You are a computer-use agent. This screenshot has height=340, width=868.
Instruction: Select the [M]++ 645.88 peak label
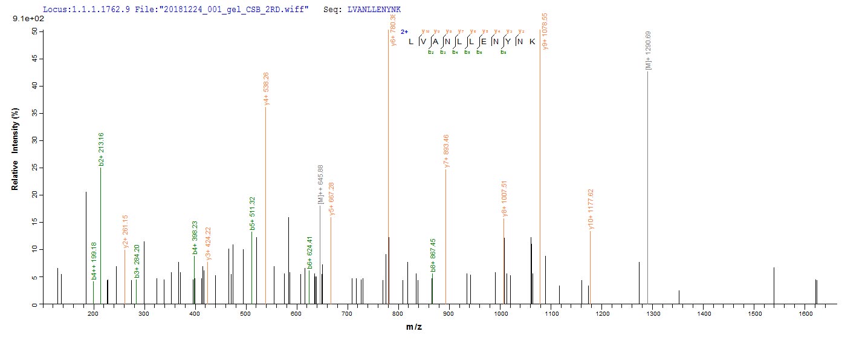point(321,185)
